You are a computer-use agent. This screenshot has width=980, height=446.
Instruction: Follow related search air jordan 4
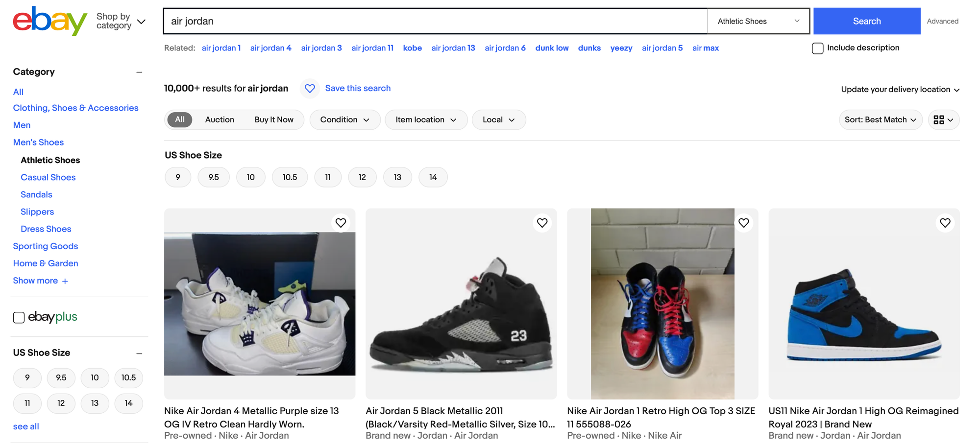click(270, 48)
